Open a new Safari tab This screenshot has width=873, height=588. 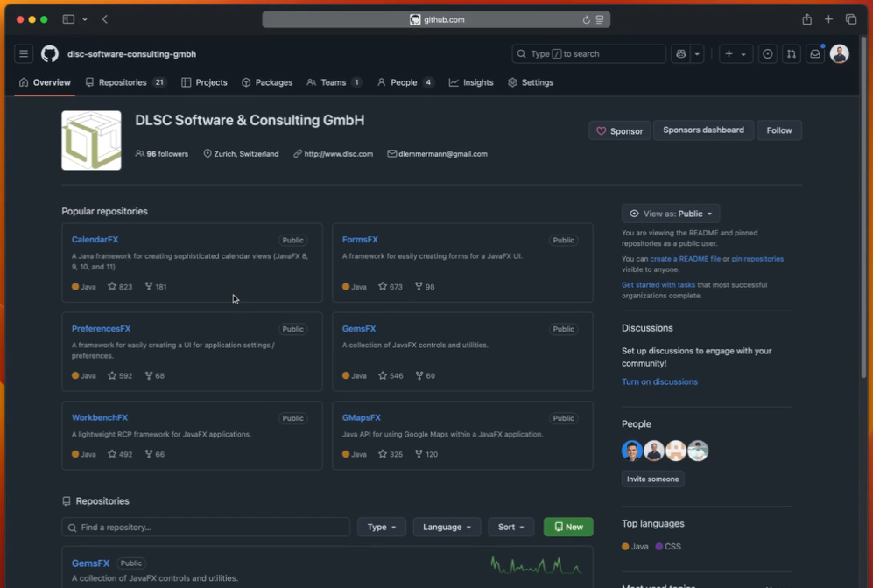(x=828, y=19)
